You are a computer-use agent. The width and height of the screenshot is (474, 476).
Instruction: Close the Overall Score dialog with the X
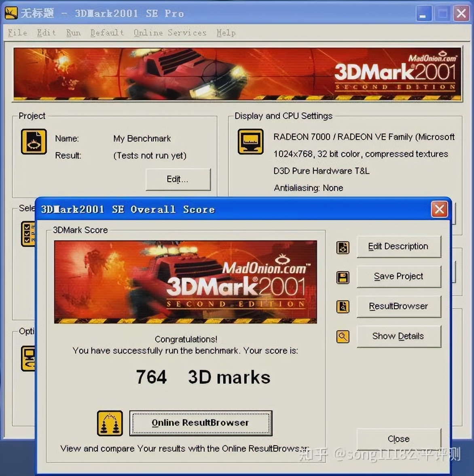439,209
